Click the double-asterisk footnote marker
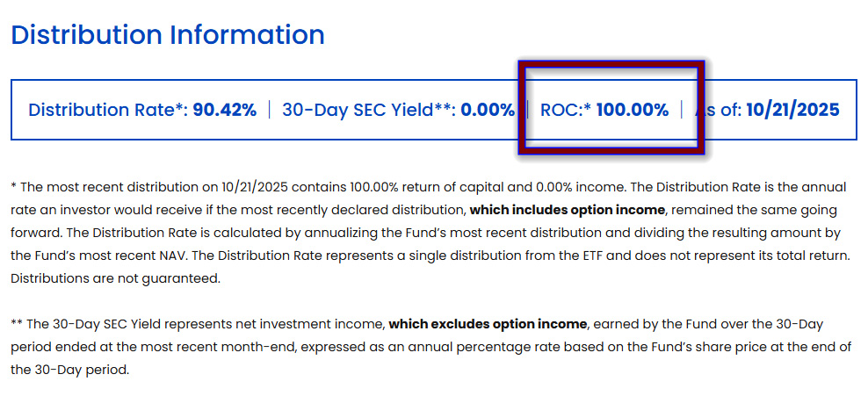The width and height of the screenshot is (868, 396). pos(17,324)
